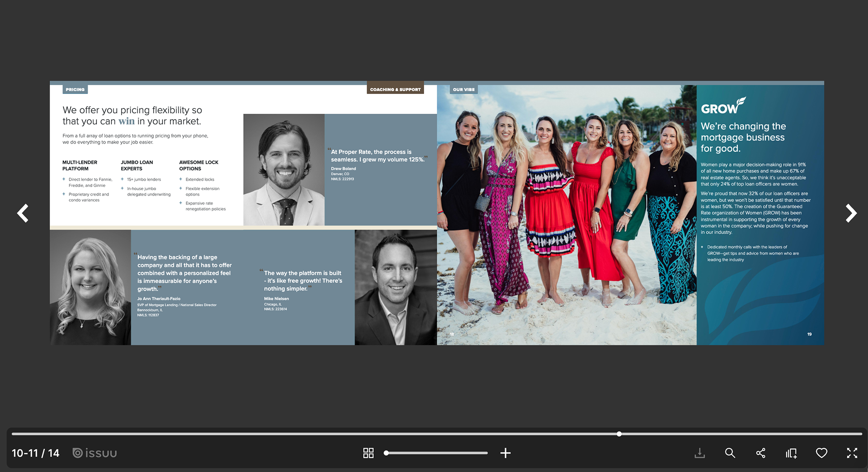Click '15+ jumbo lenders' bullet
The image size is (868, 472).
point(144,179)
